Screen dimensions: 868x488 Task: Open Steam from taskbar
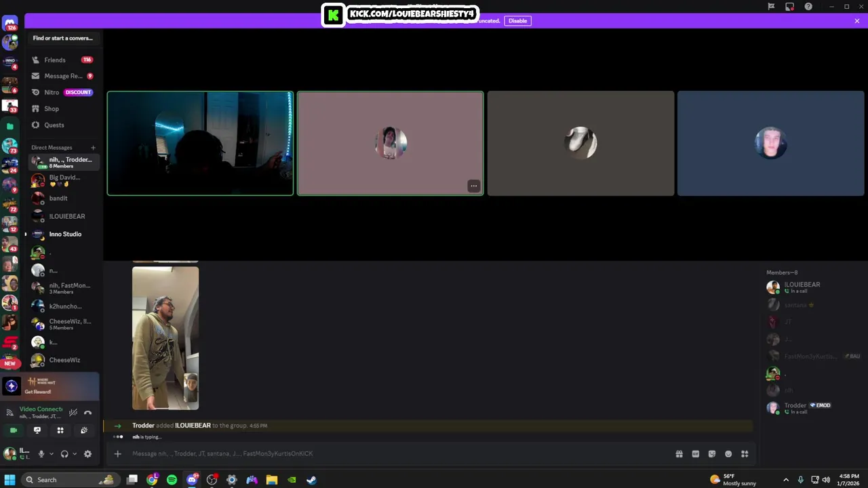coord(311,480)
